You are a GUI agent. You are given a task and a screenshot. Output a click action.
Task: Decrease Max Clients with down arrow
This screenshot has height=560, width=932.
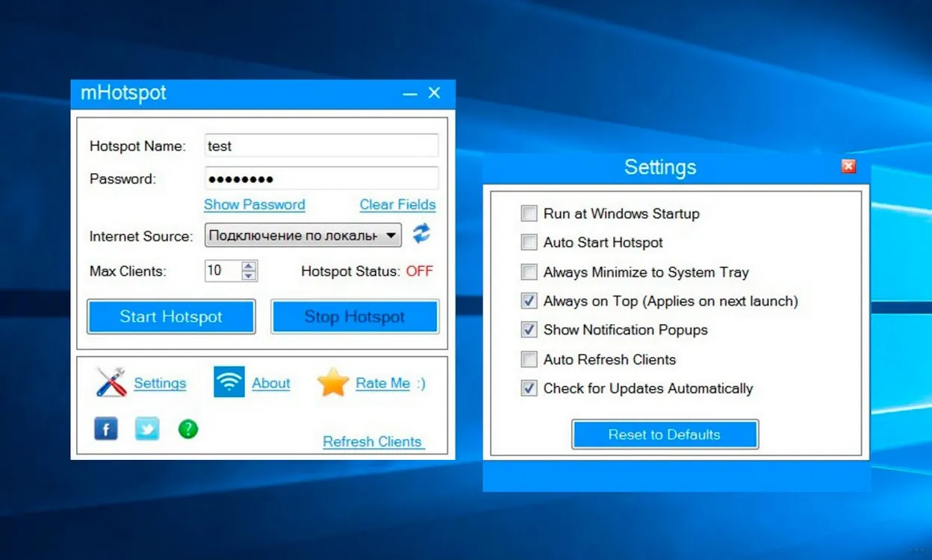tap(249, 276)
